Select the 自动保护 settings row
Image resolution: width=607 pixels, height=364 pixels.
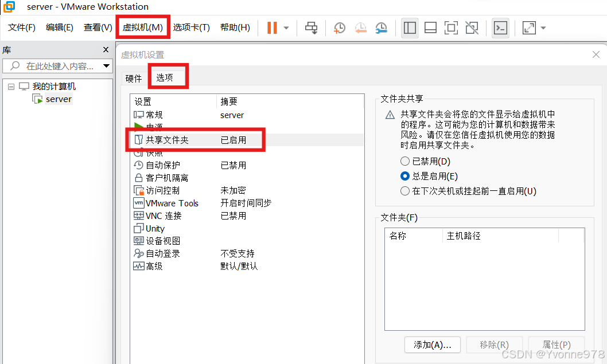click(247, 165)
